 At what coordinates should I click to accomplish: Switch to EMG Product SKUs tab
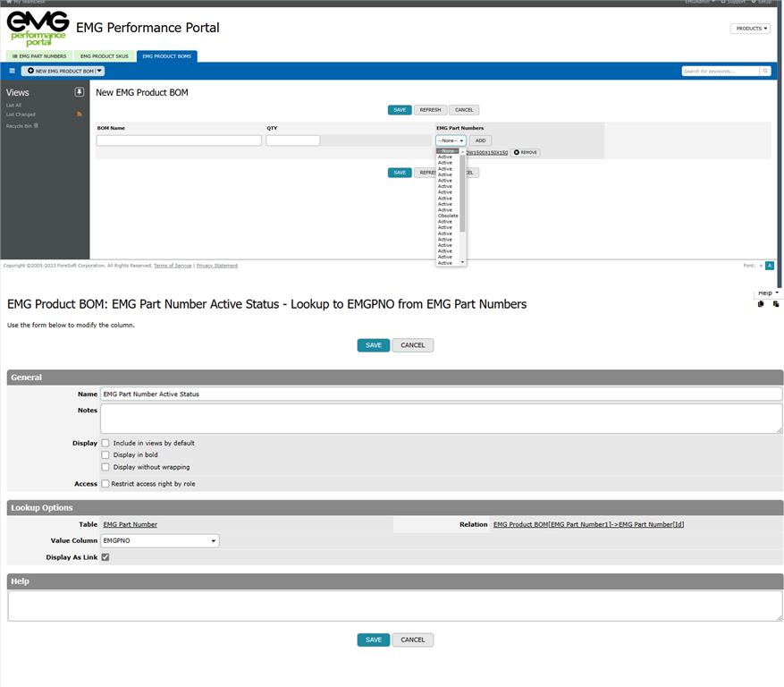point(104,56)
